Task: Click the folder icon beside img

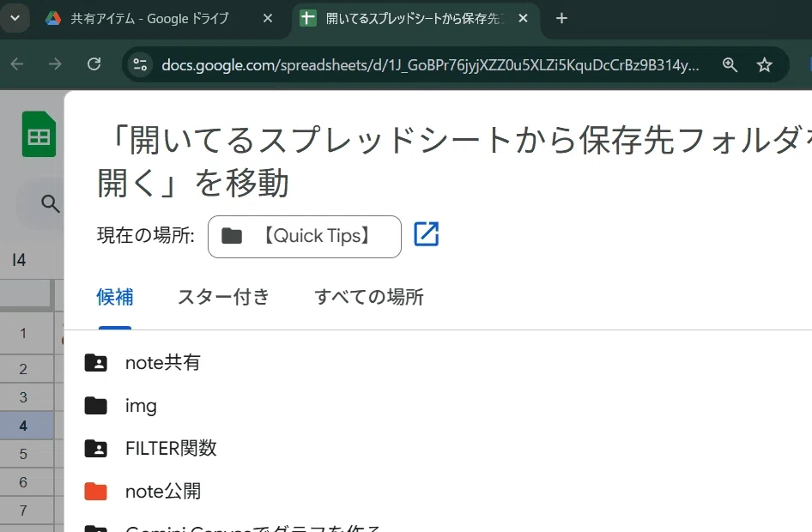Action: point(96,406)
